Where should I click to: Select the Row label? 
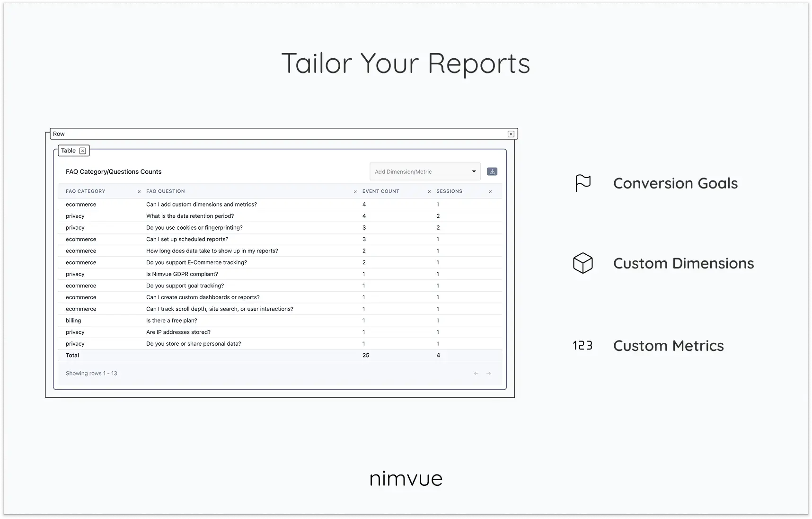(59, 134)
